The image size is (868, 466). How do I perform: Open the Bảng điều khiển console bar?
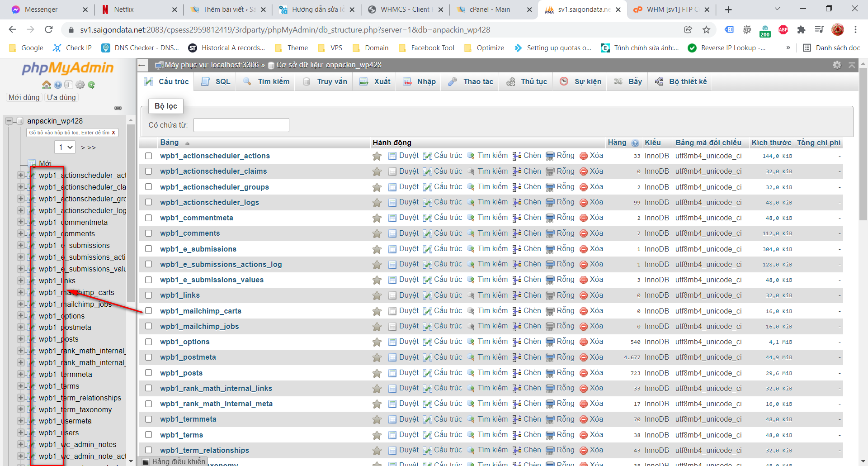(x=174, y=461)
